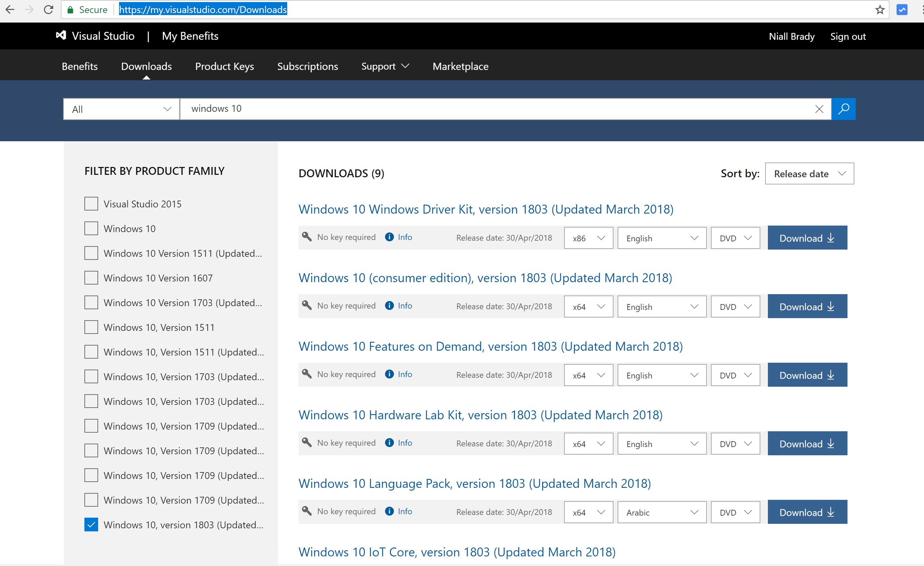Open English language dropdown for Driver Kit
This screenshot has height=566, width=924.
point(662,238)
